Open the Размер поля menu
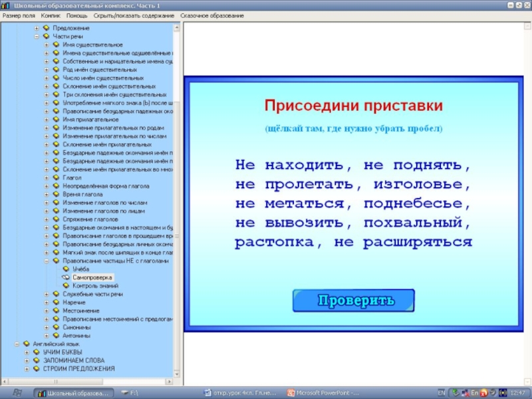 (19, 15)
